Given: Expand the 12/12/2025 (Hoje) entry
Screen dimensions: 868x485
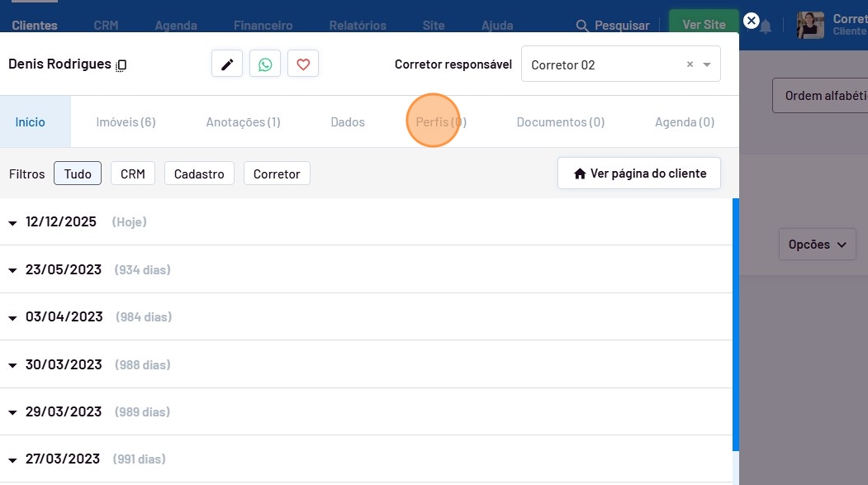Looking at the screenshot, I should tap(13, 222).
